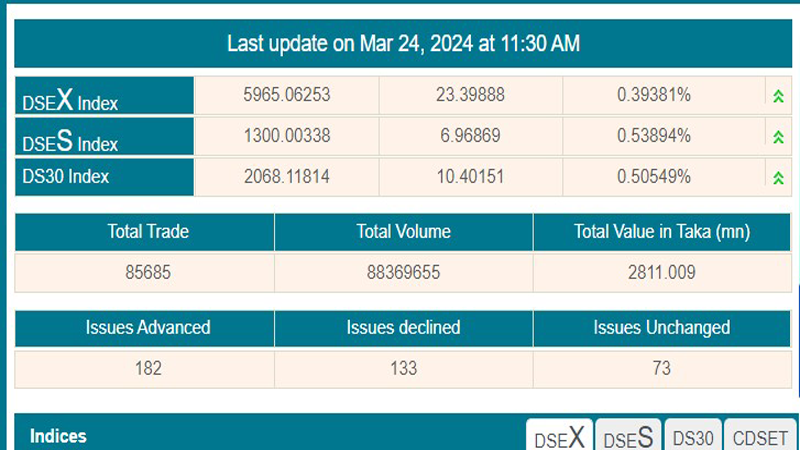The height and width of the screenshot is (450, 800).
Task: Click the Total Trade column header
Action: coord(147,232)
